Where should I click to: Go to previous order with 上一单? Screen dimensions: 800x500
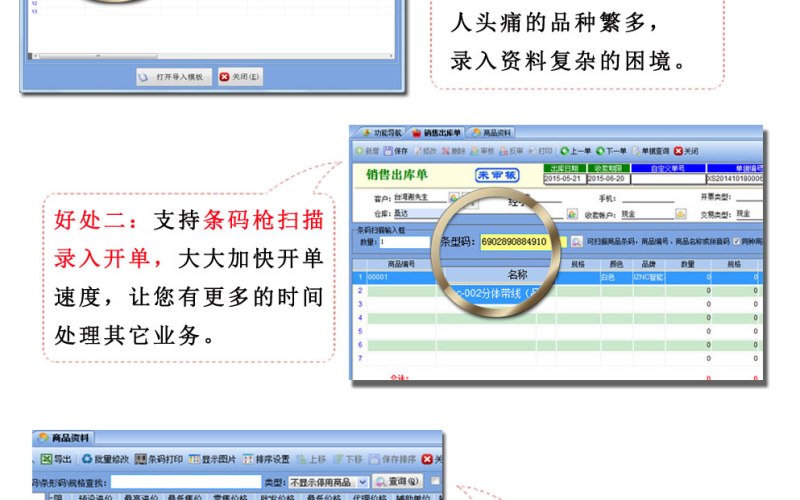click(x=576, y=151)
